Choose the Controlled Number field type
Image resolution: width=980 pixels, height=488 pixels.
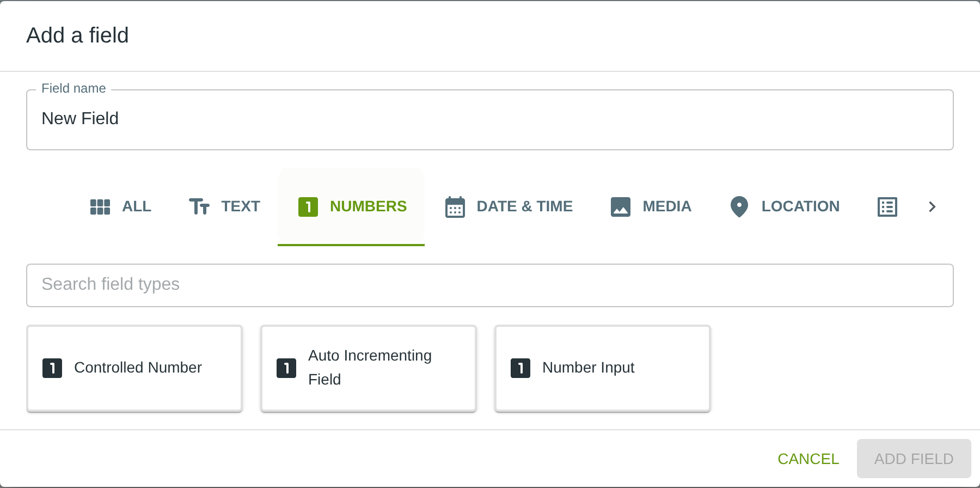134,368
